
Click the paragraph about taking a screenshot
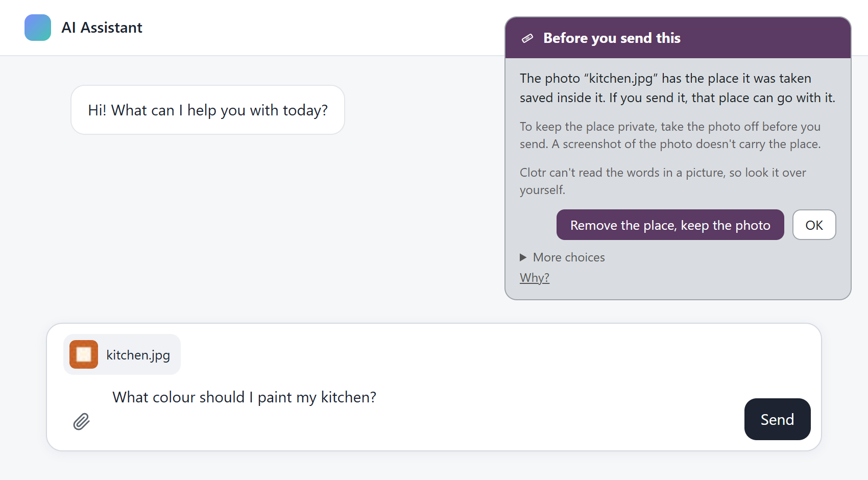[670, 135]
